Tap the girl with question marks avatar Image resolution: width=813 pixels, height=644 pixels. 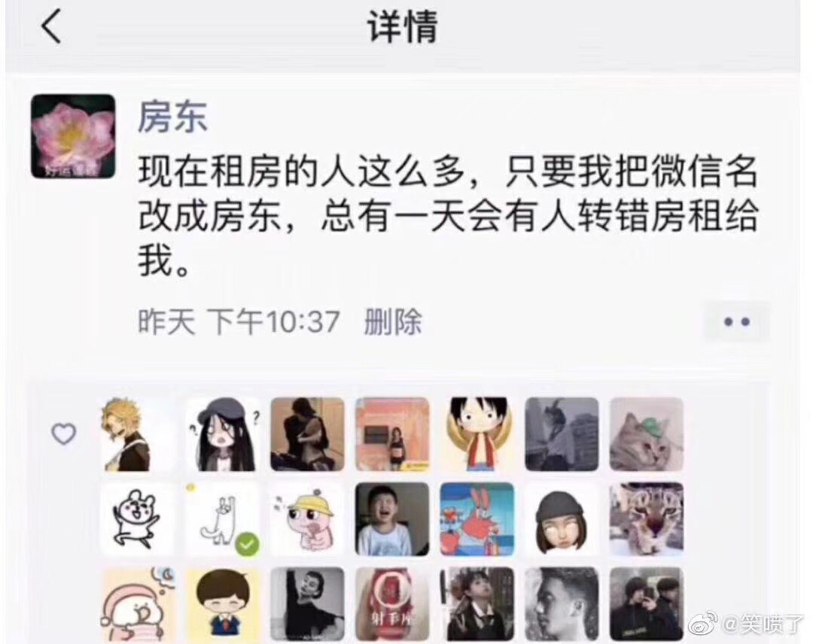click(223, 434)
